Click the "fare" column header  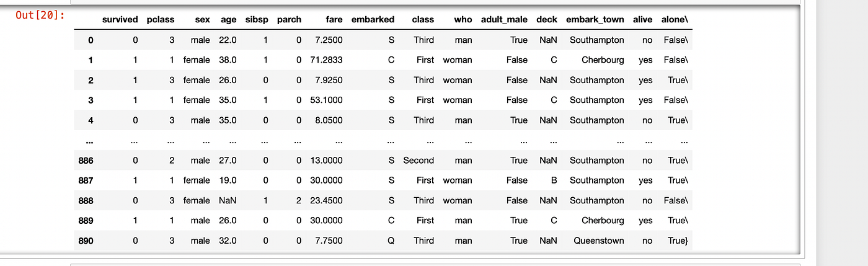(334, 19)
